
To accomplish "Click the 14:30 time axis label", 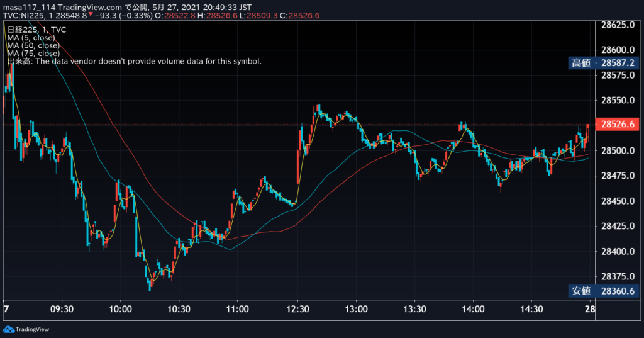I will tap(531, 309).
